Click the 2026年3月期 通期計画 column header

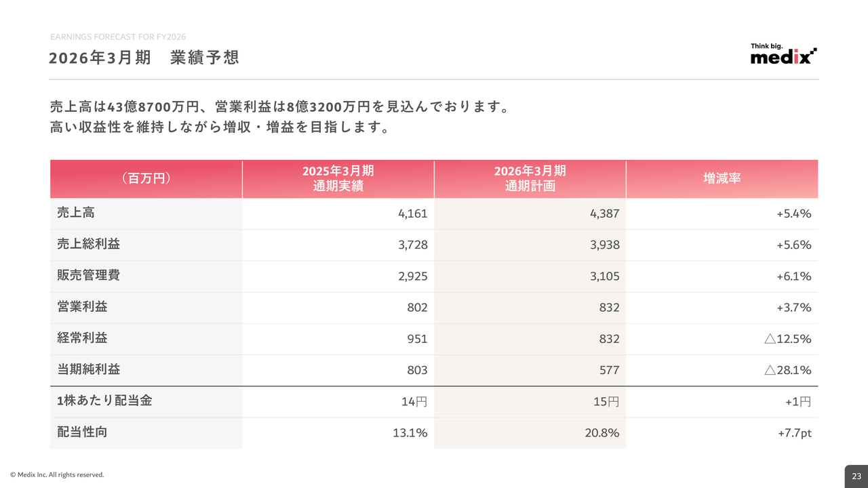(530, 179)
